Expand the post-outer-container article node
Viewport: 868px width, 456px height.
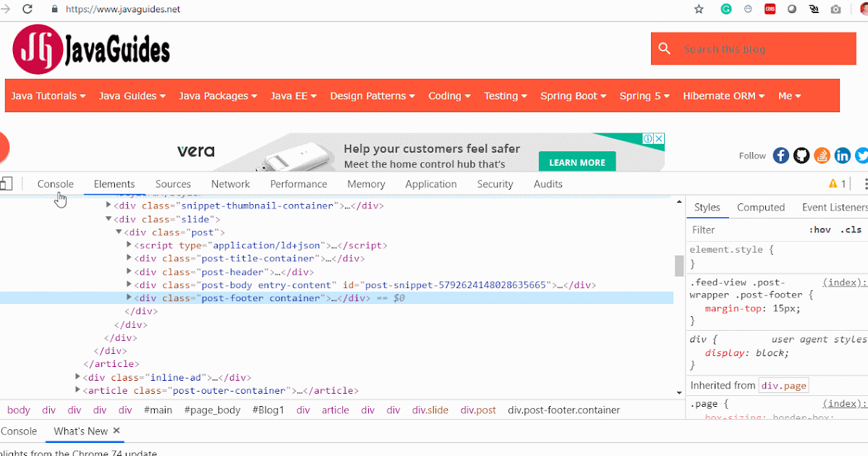78,390
